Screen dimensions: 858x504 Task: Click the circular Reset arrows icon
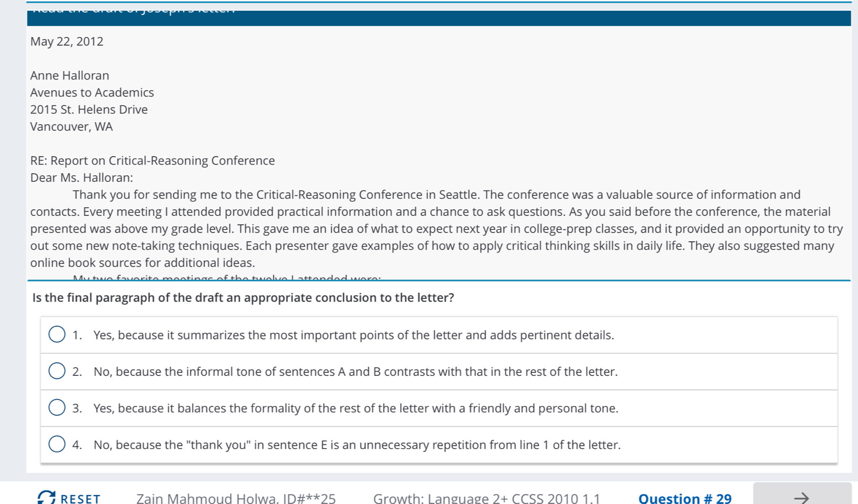click(47, 497)
